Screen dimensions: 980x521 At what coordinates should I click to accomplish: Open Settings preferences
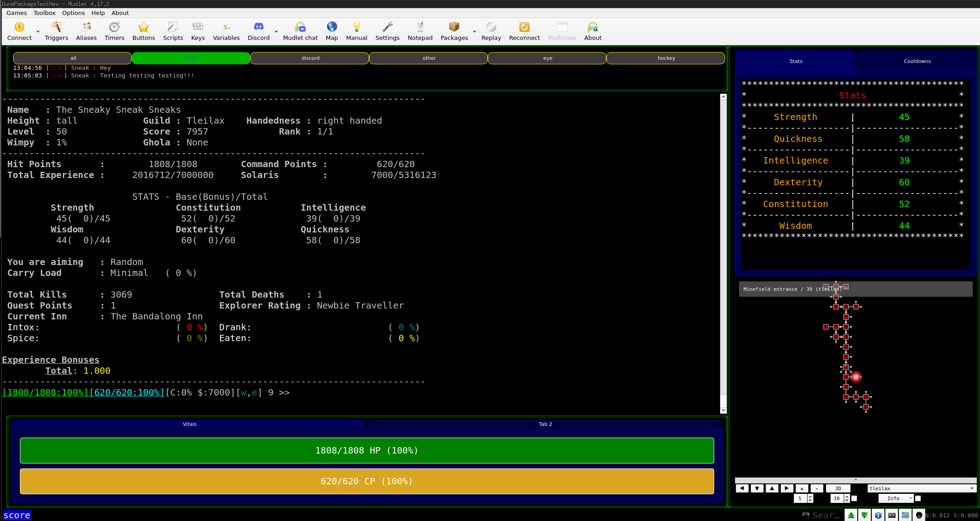pos(387,31)
